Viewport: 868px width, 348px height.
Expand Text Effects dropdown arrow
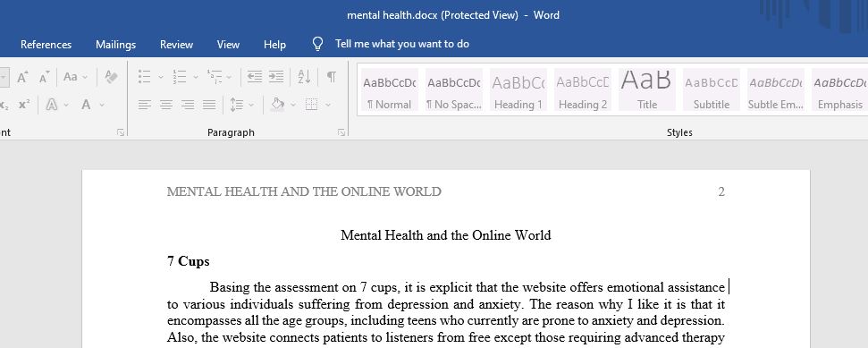pyautogui.click(x=66, y=105)
